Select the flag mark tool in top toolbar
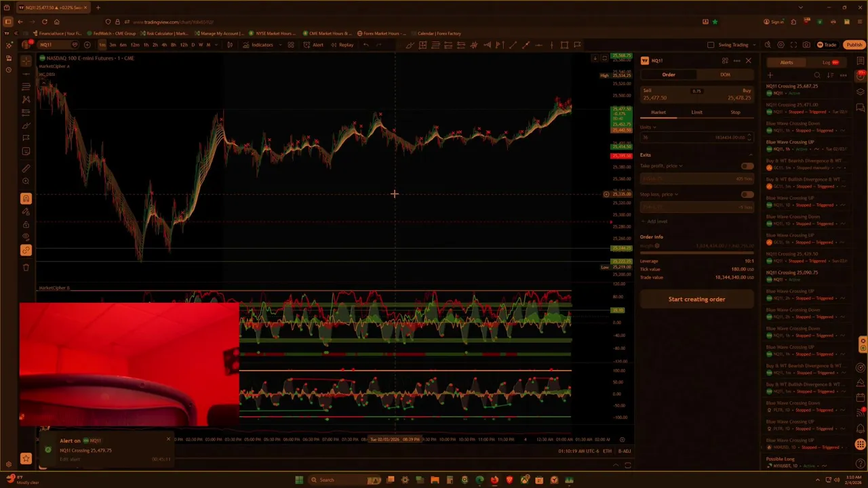Screen dimensions: 868x488 point(577,45)
